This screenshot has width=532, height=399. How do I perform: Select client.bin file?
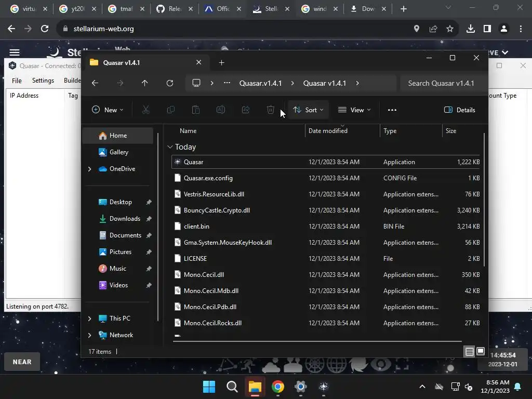[x=326, y=227]
